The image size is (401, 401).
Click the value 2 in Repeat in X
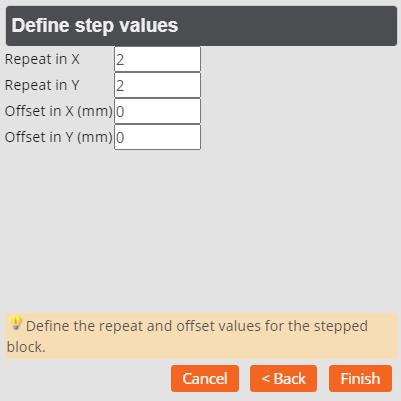click(x=120, y=60)
